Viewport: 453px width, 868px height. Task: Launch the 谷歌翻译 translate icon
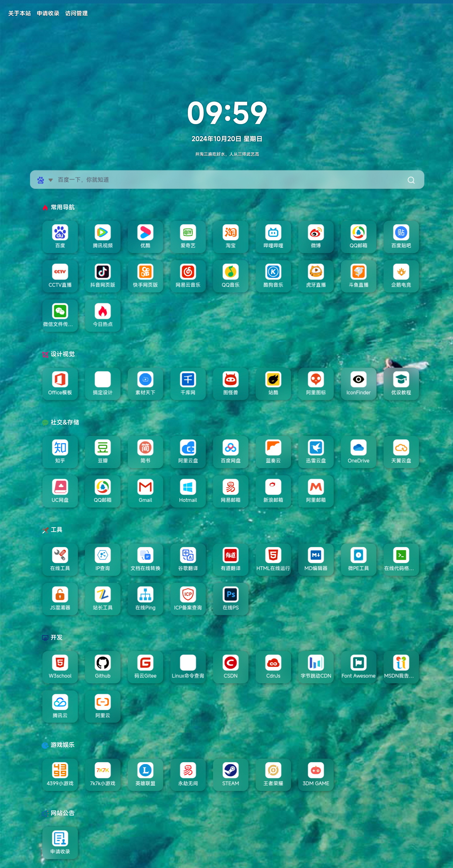click(x=188, y=559)
